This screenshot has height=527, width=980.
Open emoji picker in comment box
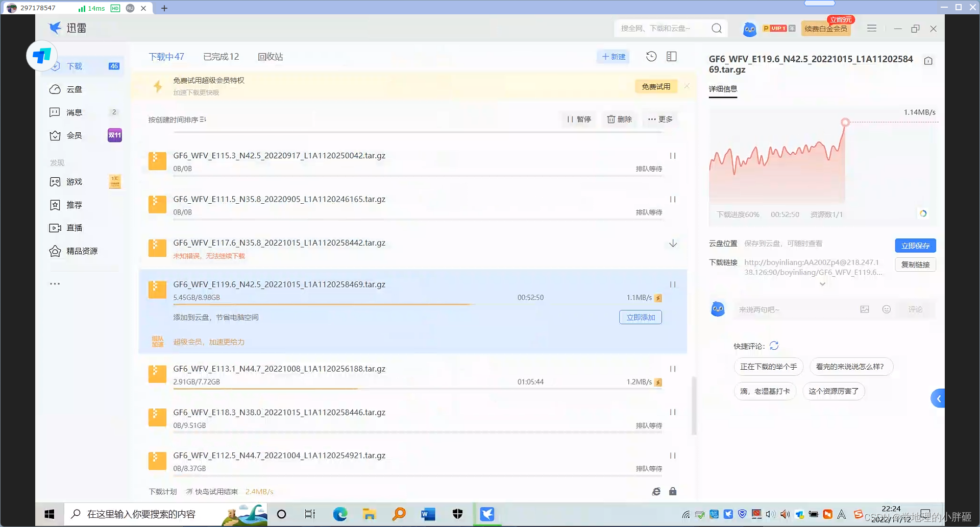(887, 309)
